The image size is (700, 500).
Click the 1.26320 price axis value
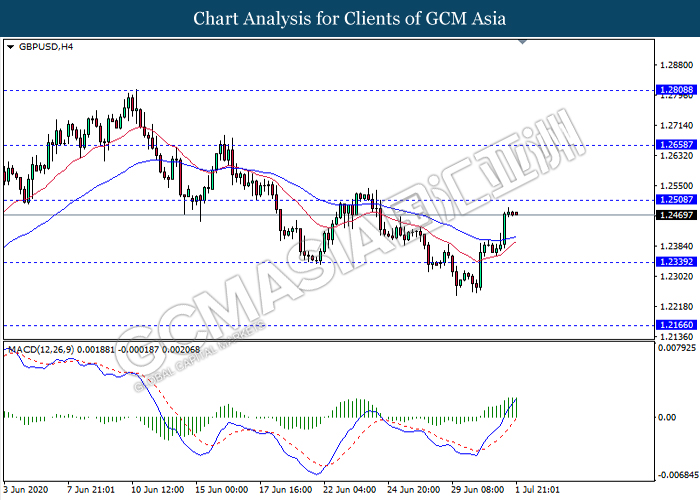click(x=677, y=156)
